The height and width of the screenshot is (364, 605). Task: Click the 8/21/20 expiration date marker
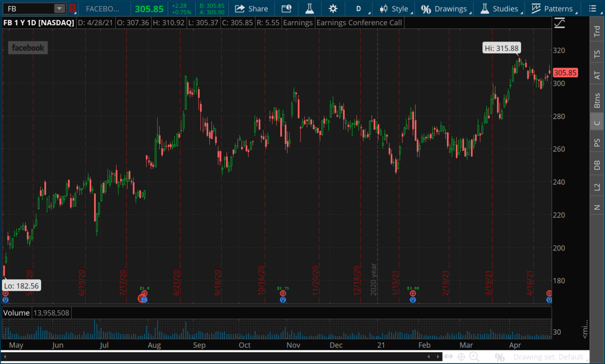tap(177, 282)
